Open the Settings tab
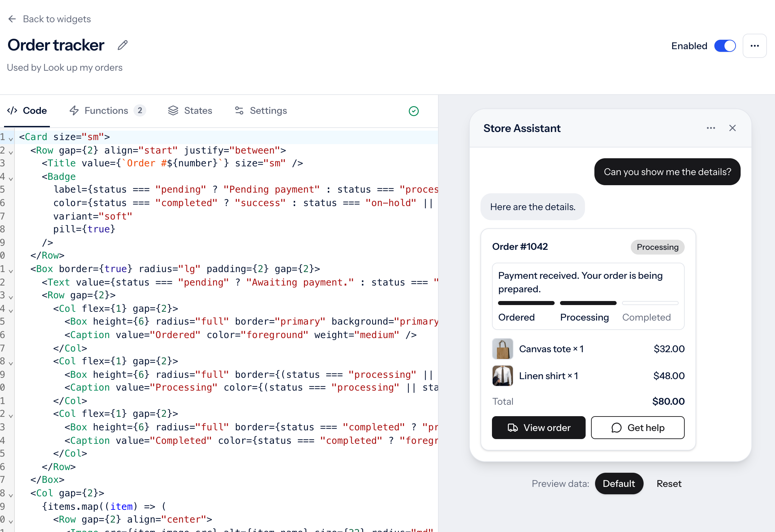The image size is (775, 532). click(261, 110)
